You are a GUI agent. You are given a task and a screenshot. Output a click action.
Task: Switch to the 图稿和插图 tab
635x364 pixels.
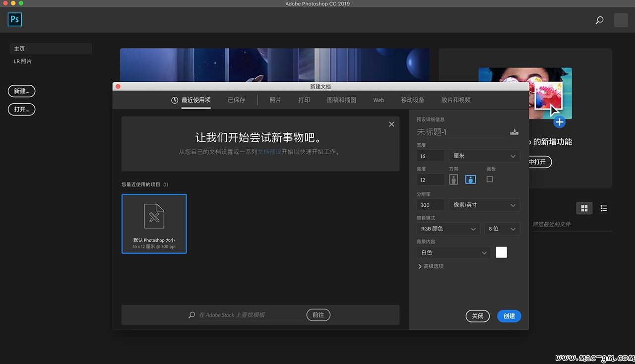(342, 100)
